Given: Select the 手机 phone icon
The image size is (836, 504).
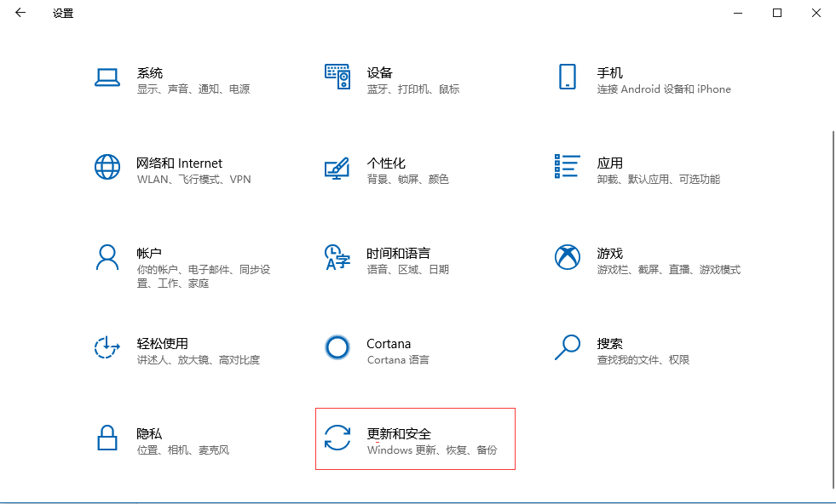Looking at the screenshot, I should tap(567, 74).
